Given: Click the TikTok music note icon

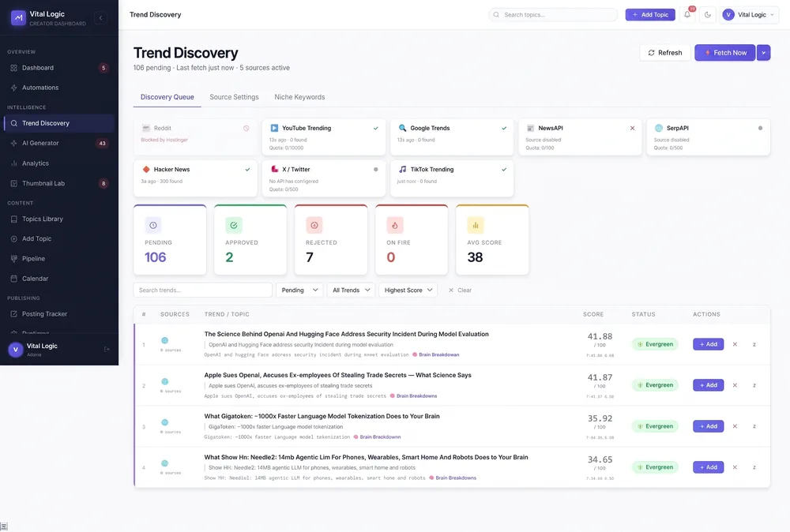Looking at the screenshot, I should click(x=403, y=169).
